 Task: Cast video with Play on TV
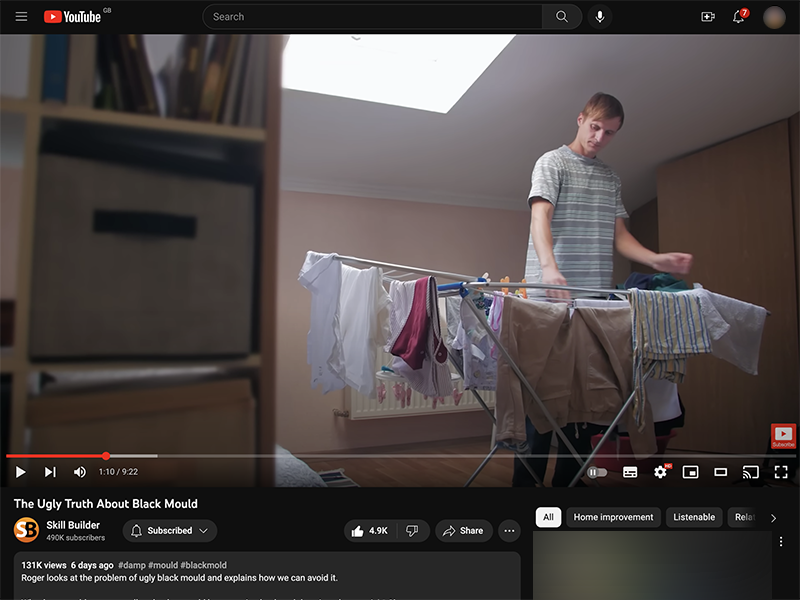coord(751,472)
